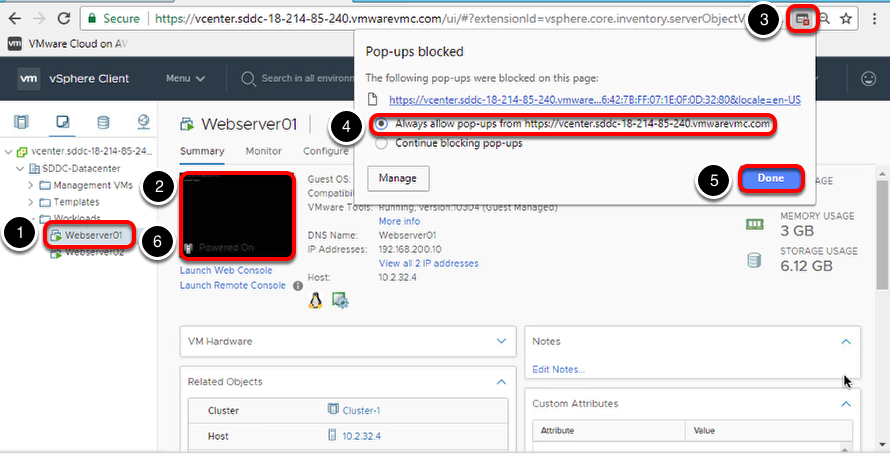Viewport: 890px width, 458px height.
Task: Click the Value column header
Action: (x=769, y=430)
